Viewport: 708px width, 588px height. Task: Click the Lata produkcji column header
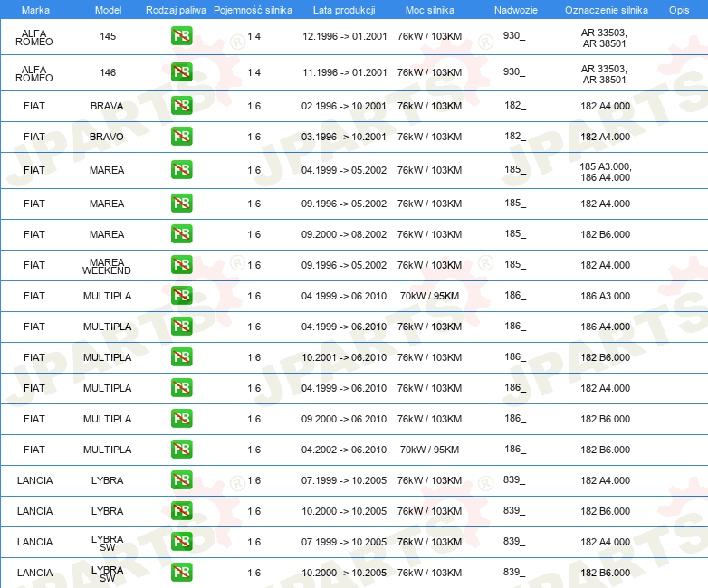344,10
